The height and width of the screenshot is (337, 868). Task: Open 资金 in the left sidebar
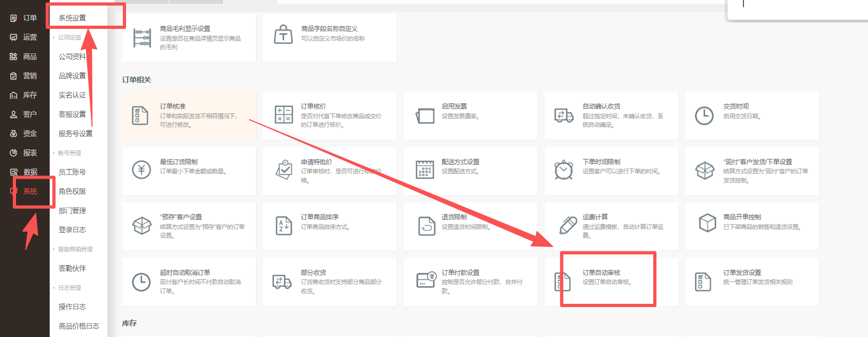30,134
